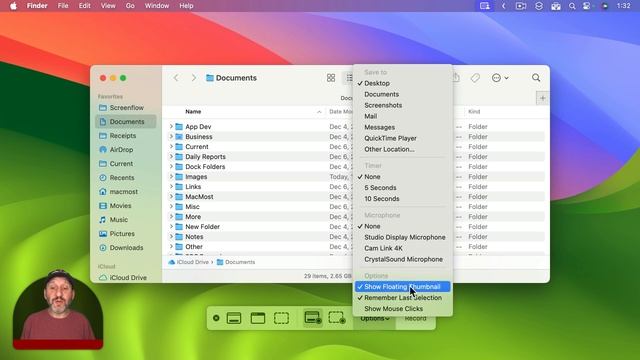Open Control Center in the menu bar

point(587,6)
